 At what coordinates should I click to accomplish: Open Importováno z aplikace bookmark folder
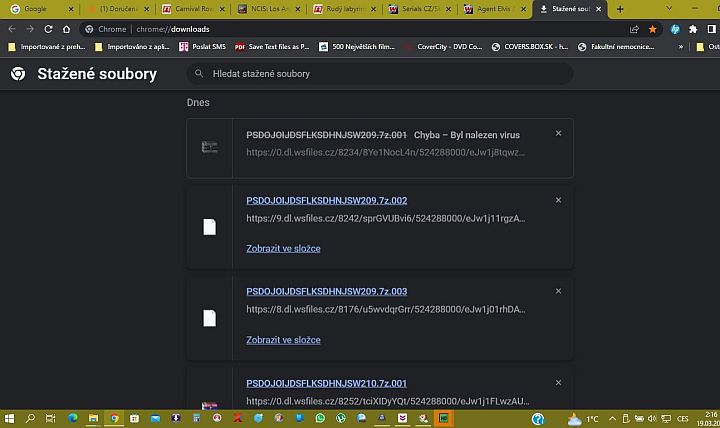point(132,47)
